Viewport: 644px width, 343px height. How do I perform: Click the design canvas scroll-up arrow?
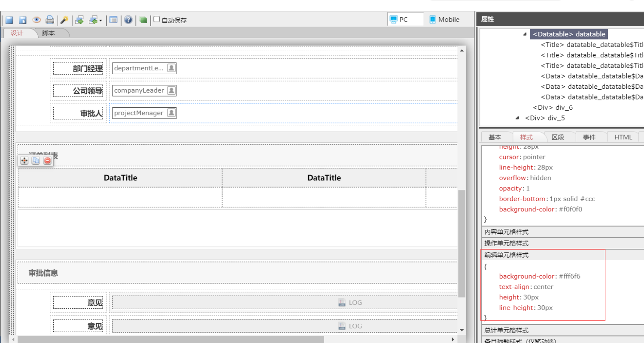[462, 51]
